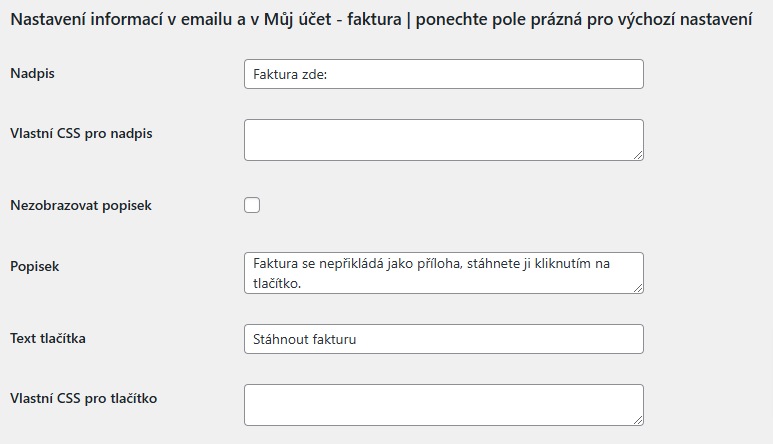
Task: Grab resize handle of CSS pro nadpis textarea
Action: point(638,155)
